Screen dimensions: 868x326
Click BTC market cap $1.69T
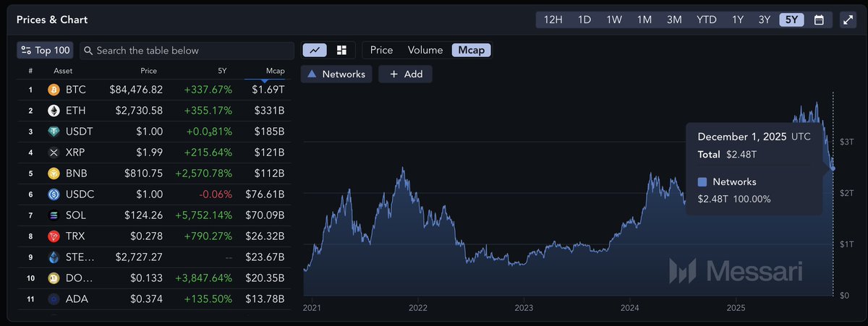coord(268,90)
